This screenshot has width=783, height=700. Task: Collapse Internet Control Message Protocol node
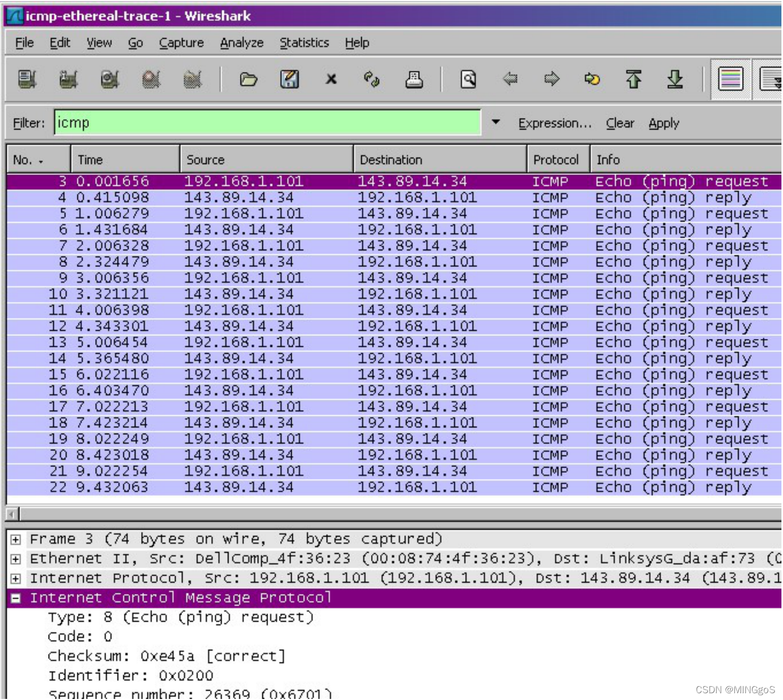point(16,598)
